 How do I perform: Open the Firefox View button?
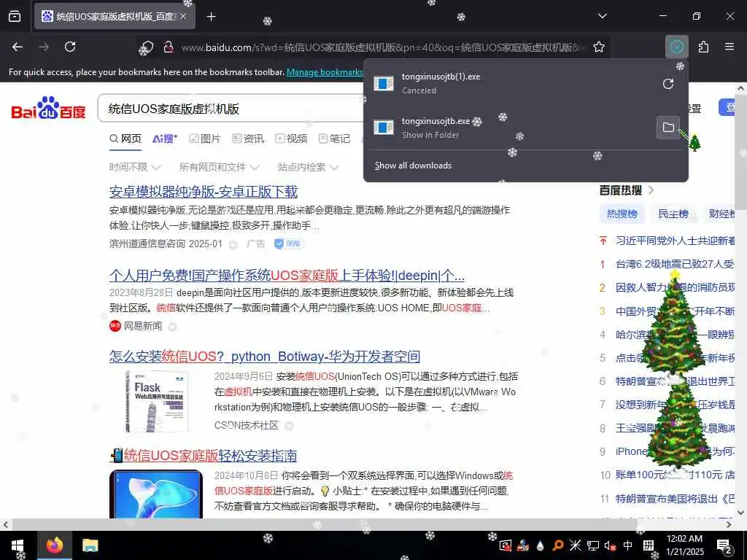coord(15,16)
